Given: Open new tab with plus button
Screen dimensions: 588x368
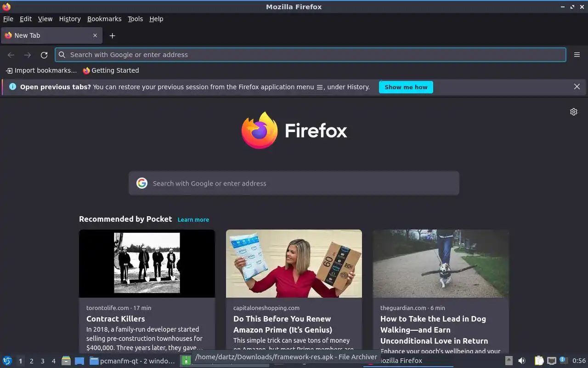Looking at the screenshot, I should [112, 35].
